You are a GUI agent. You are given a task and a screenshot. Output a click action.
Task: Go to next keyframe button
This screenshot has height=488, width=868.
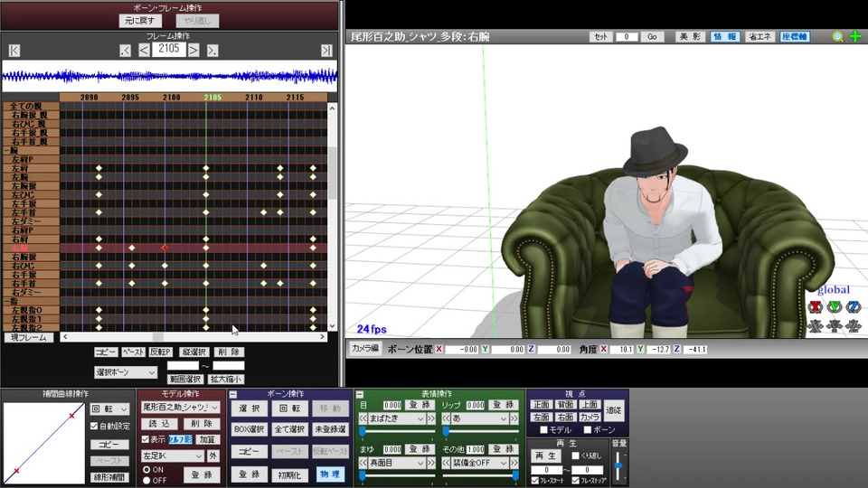[212, 51]
